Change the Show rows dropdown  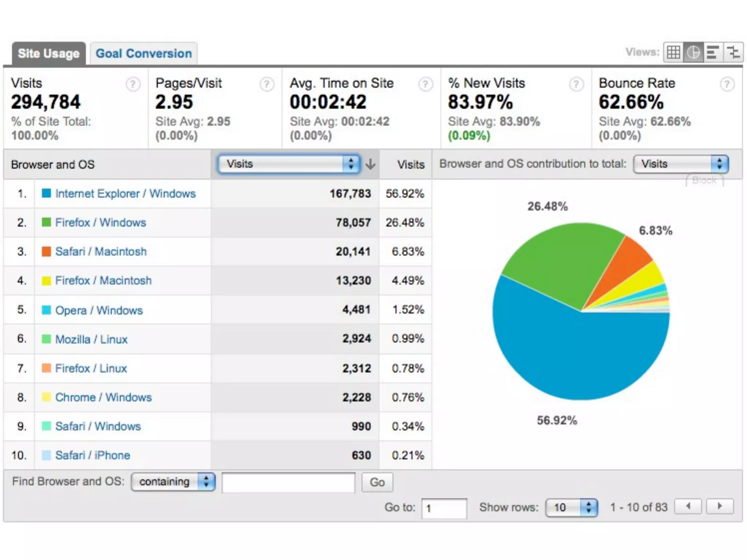571,507
